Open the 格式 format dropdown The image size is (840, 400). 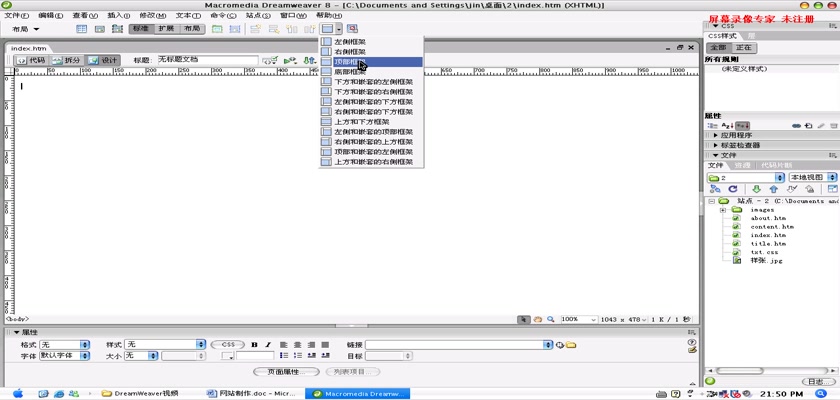64,345
